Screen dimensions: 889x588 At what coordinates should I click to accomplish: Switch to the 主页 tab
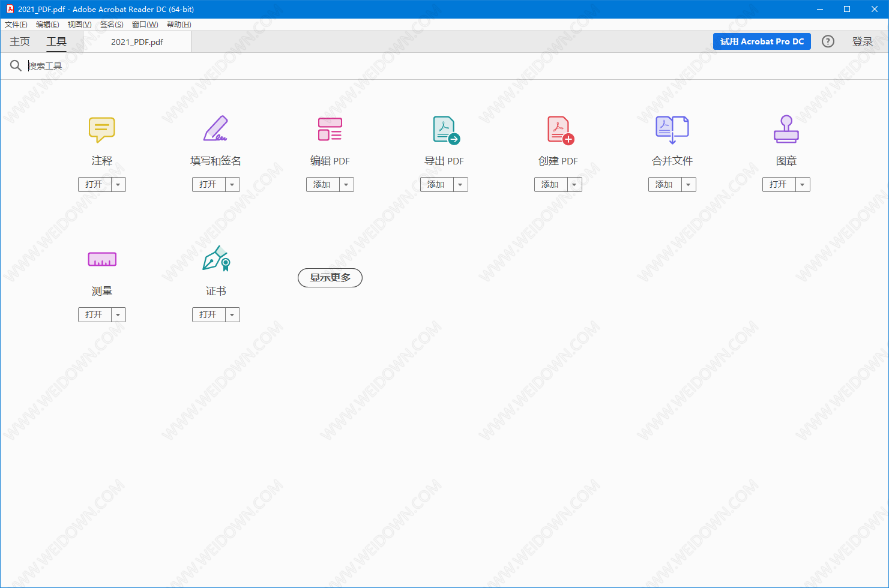point(20,41)
